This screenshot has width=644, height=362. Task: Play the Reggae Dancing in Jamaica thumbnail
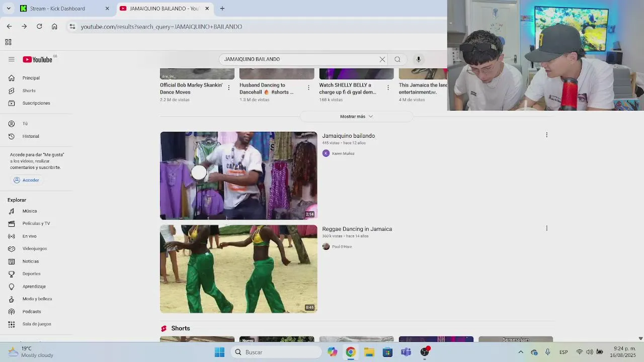238,269
